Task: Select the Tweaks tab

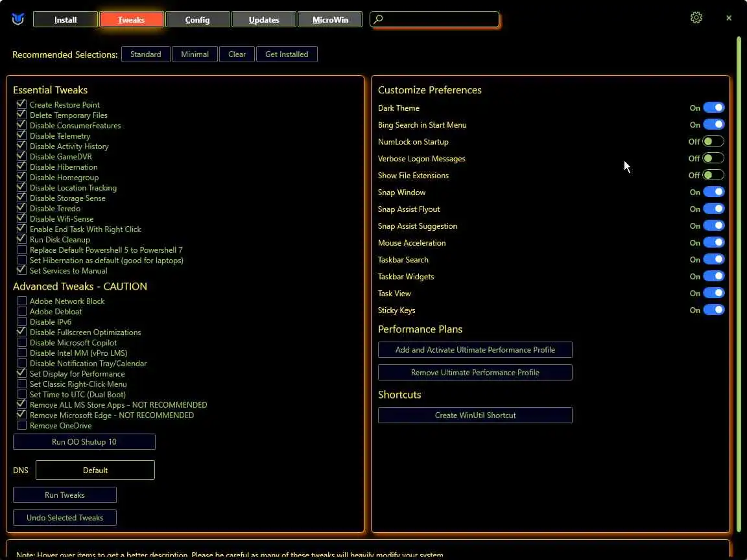Action: coord(131,19)
